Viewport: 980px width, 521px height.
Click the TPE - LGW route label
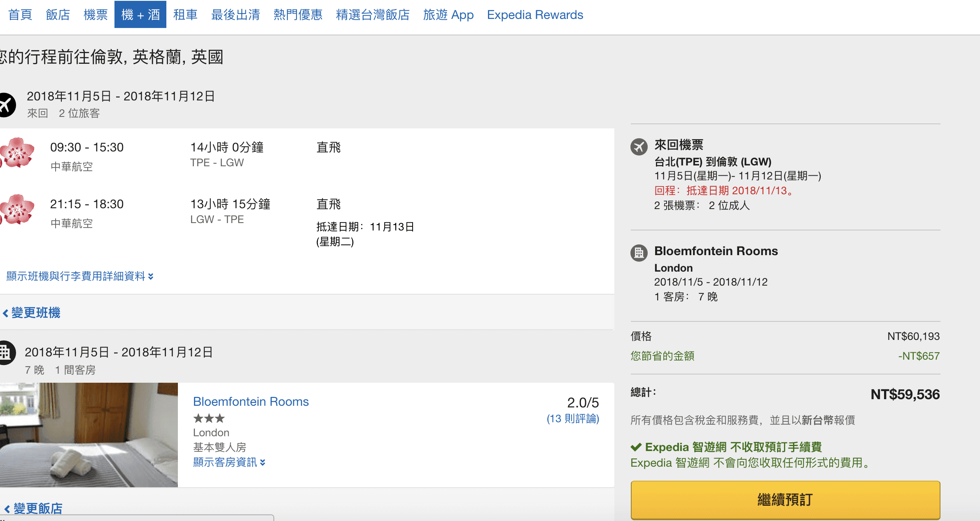[217, 163]
